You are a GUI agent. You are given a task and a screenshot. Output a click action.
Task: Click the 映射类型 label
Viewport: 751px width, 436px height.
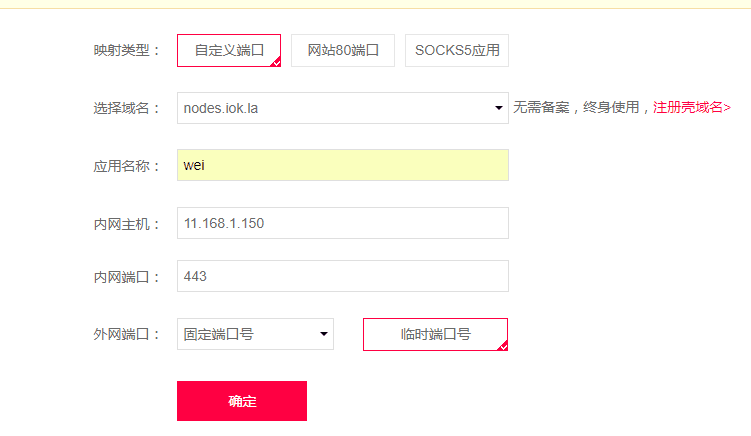click(126, 50)
